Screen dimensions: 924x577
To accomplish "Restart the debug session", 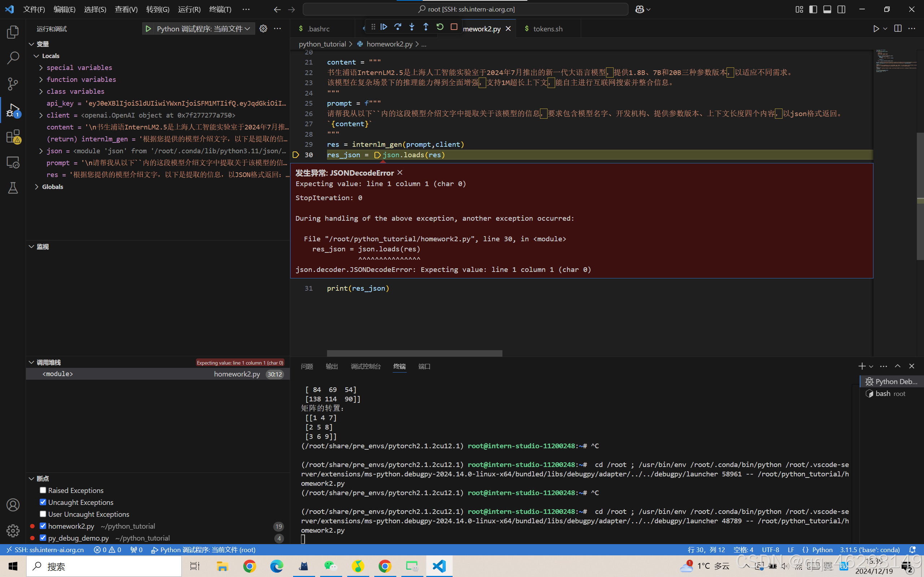I will pyautogui.click(x=440, y=27).
